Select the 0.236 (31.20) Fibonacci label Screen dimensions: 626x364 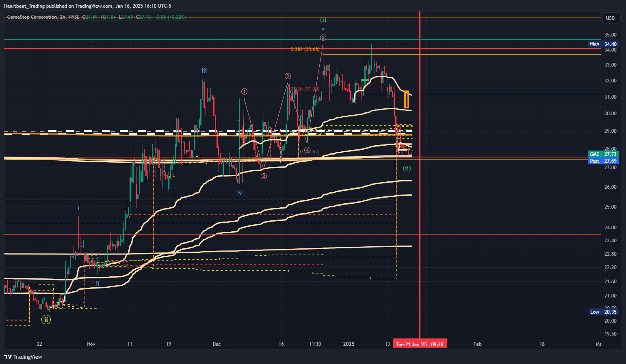click(x=305, y=89)
